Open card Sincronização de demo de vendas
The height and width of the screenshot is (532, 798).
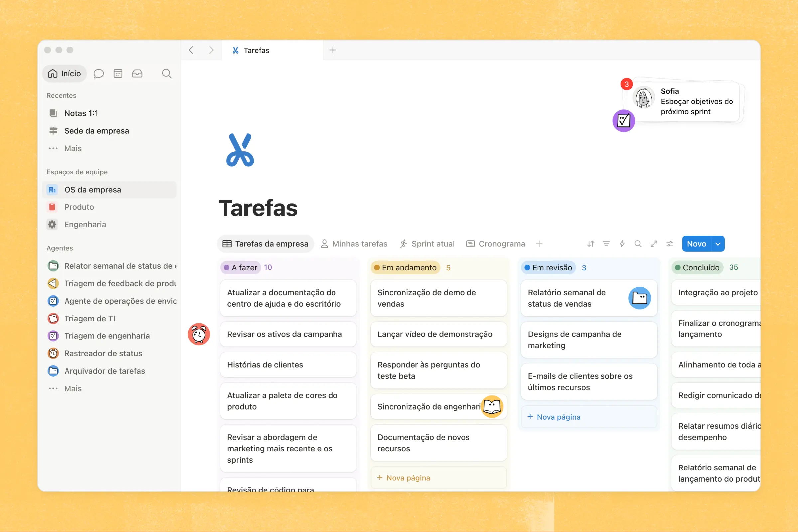coord(439,298)
